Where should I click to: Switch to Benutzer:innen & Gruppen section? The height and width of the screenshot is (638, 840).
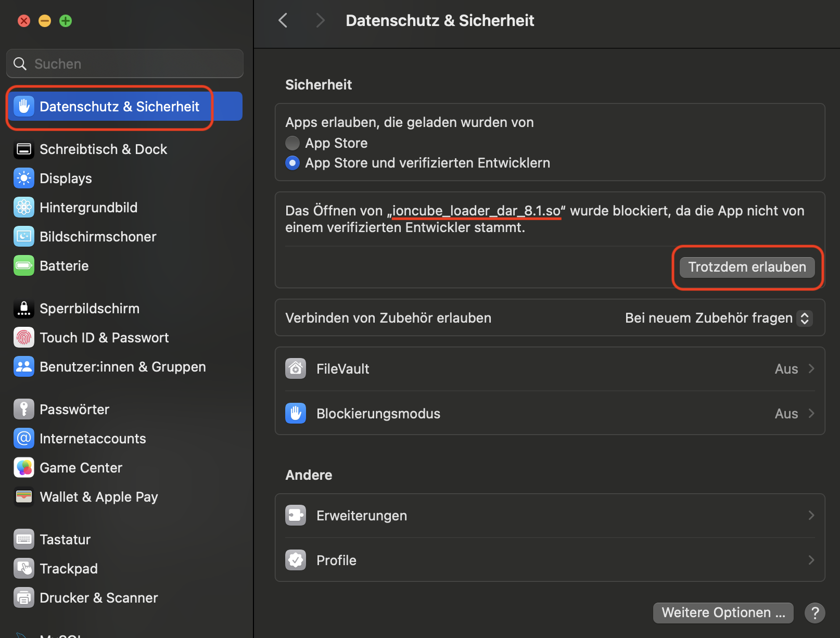(x=122, y=367)
